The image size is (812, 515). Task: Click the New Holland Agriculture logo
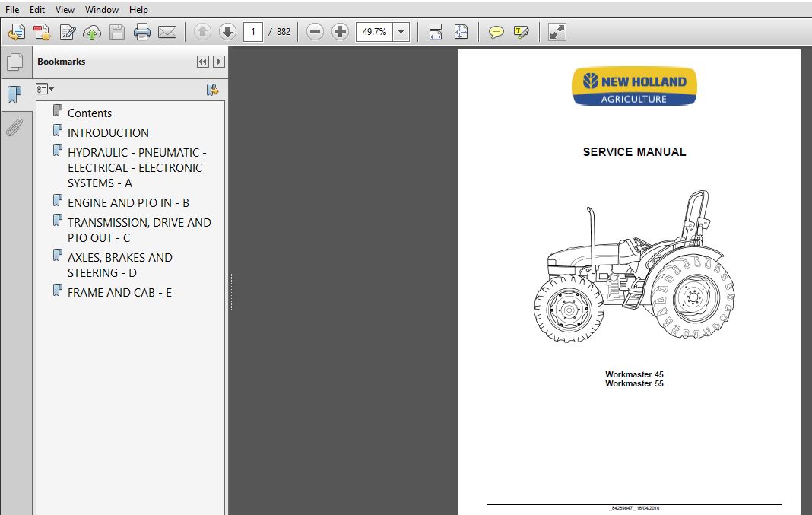point(634,87)
